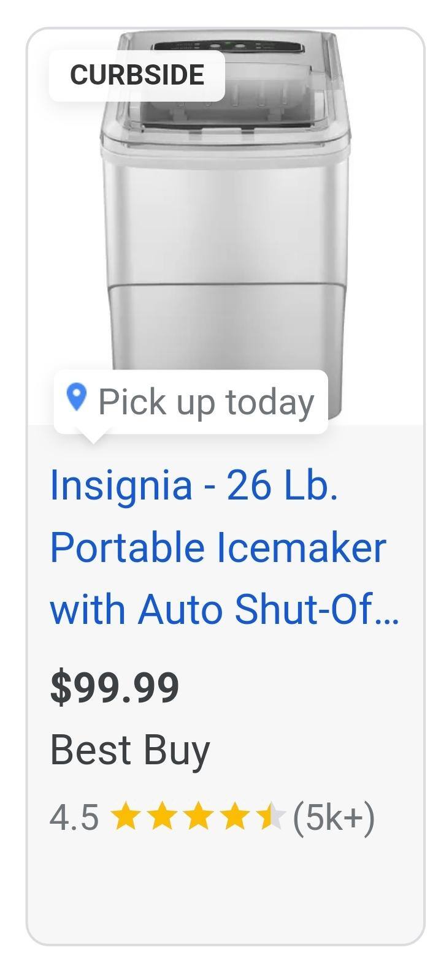Tap the Pick up today label

click(206, 402)
